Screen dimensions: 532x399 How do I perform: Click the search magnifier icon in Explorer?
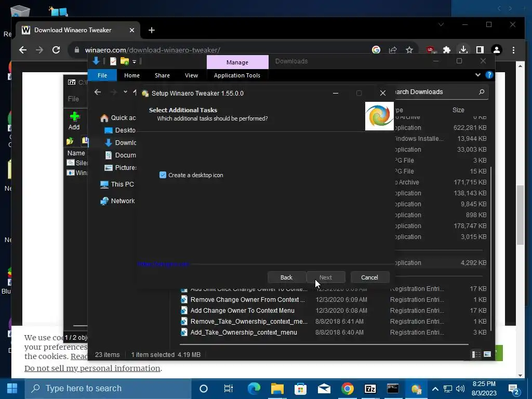point(481,92)
